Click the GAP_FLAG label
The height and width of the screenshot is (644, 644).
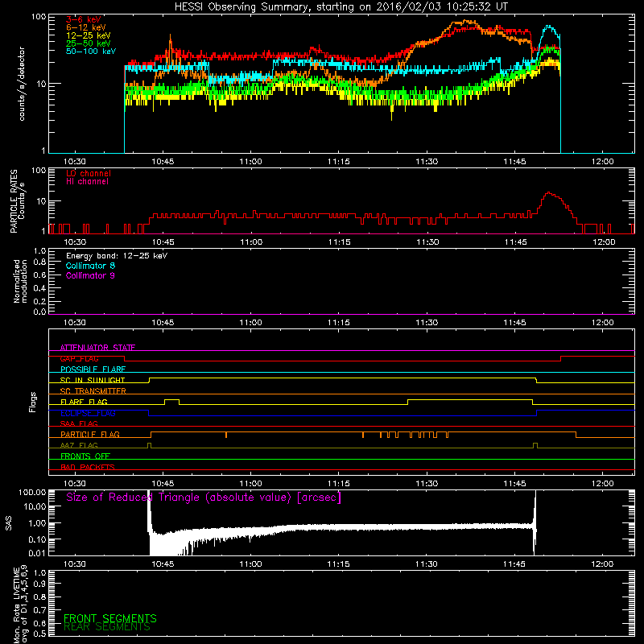(79, 358)
